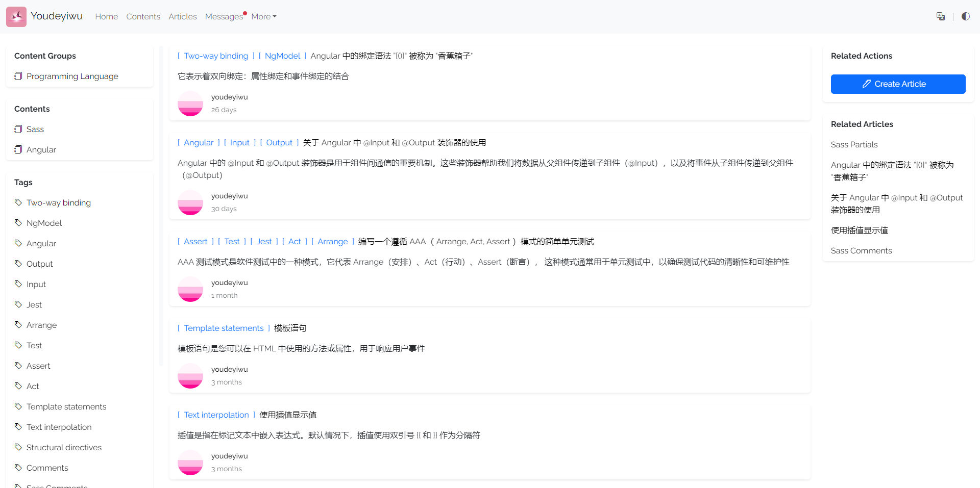Click the Two-way binding tag icon
Viewport: 980px width, 488px height.
coord(18,202)
